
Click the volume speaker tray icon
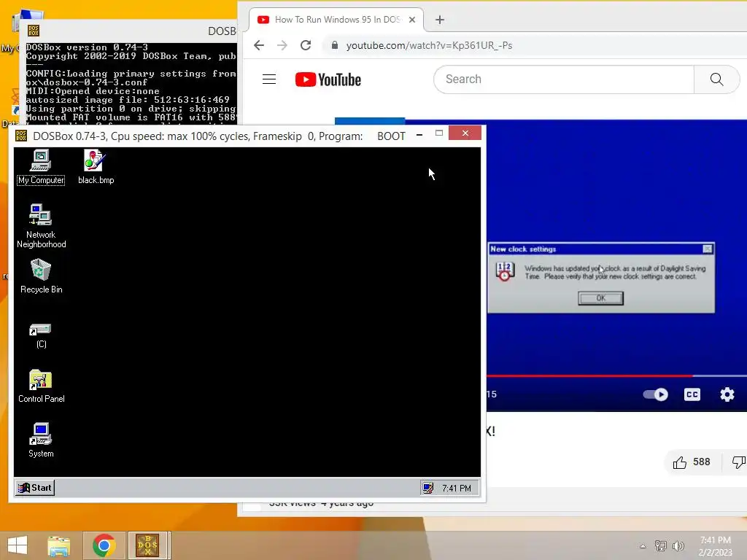(x=678, y=545)
